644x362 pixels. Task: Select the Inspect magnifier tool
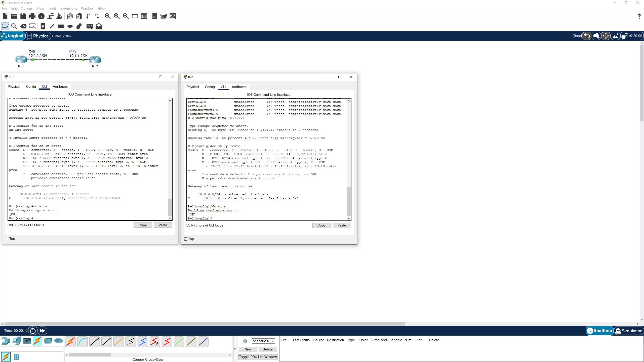[14, 26]
